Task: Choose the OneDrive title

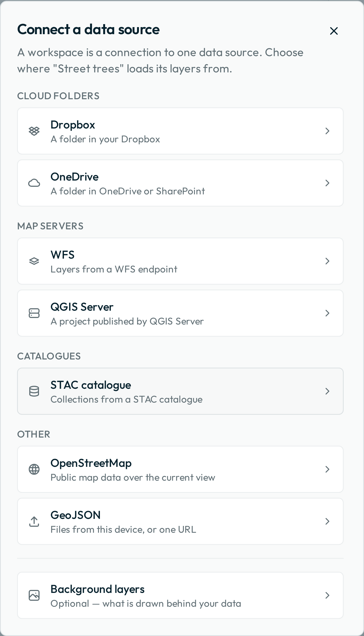Action: click(x=74, y=177)
